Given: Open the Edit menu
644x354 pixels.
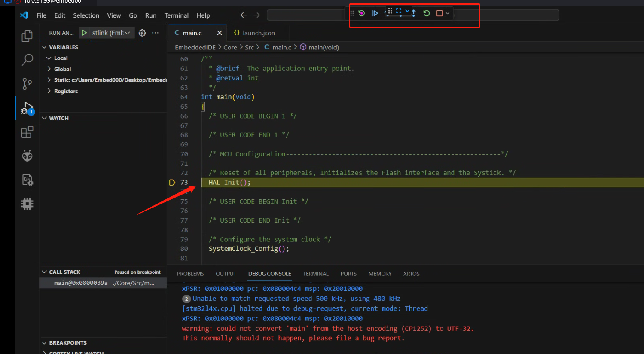Looking at the screenshot, I should click(x=60, y=15).
